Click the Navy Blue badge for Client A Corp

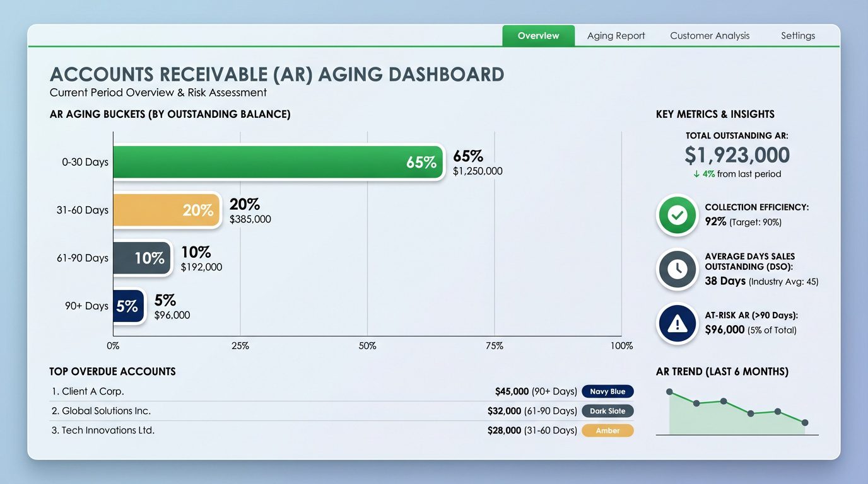(x=607, y=391)
